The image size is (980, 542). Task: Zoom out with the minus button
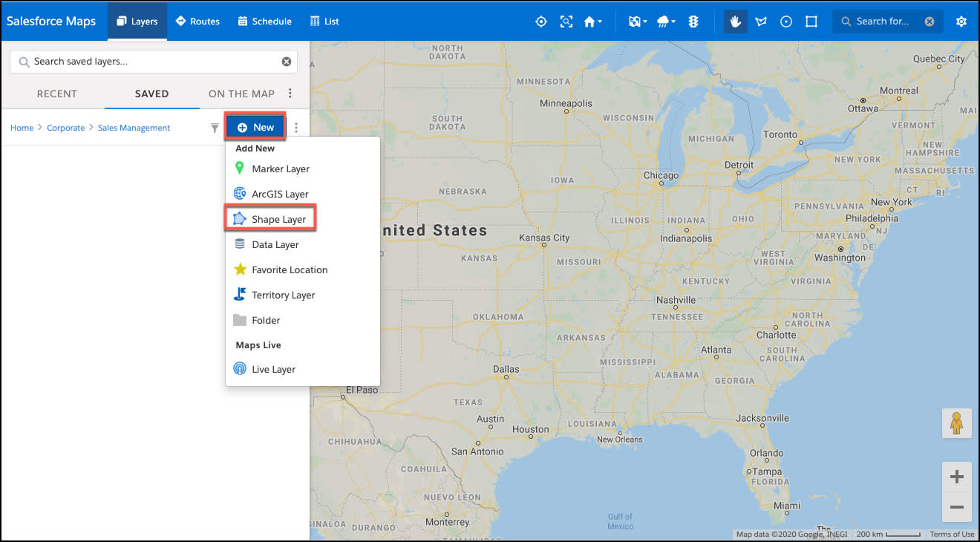957,507
